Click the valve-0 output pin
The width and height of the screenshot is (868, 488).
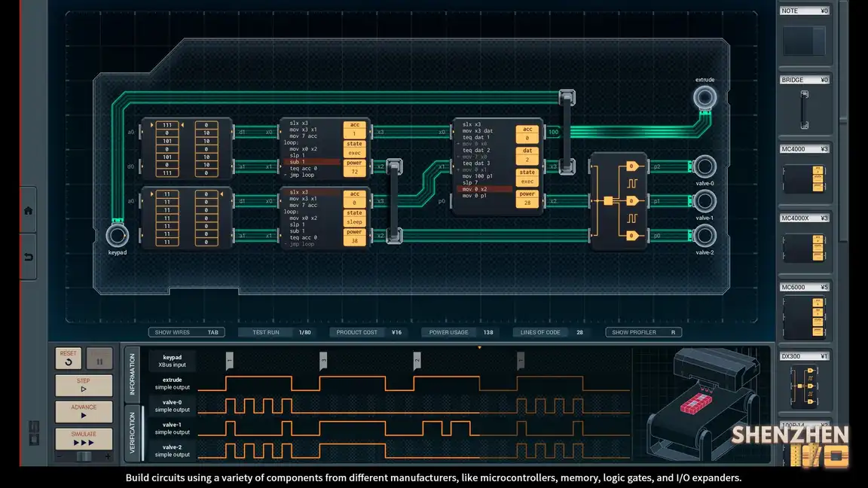pos(704,166)
